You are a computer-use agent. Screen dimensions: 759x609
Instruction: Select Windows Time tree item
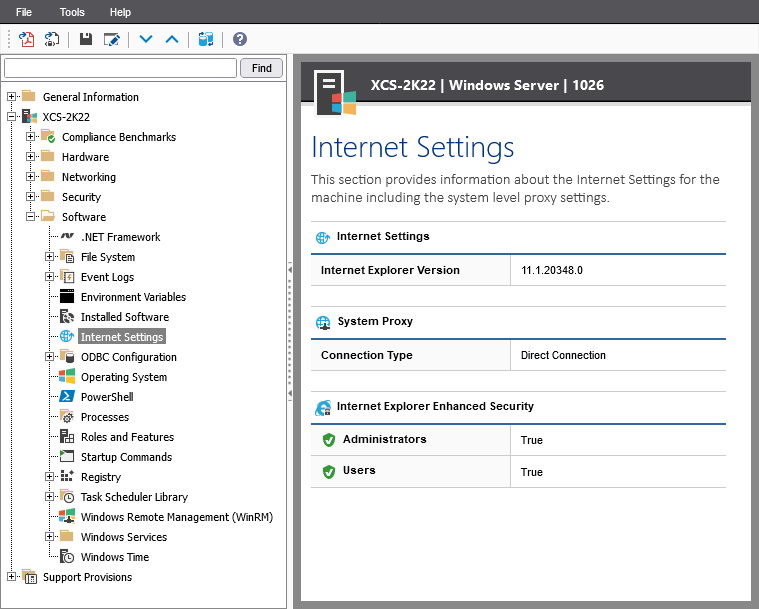coord(115,557)
